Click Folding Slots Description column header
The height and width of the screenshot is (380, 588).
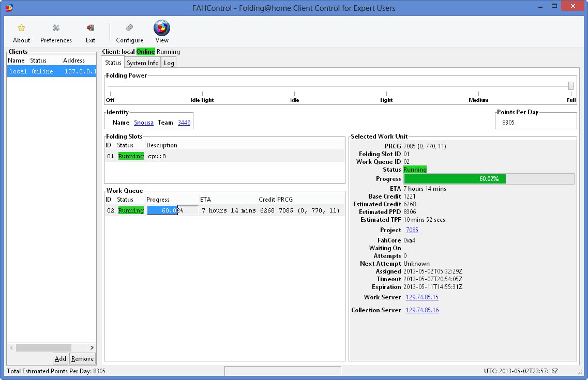[x=162, y=145]
